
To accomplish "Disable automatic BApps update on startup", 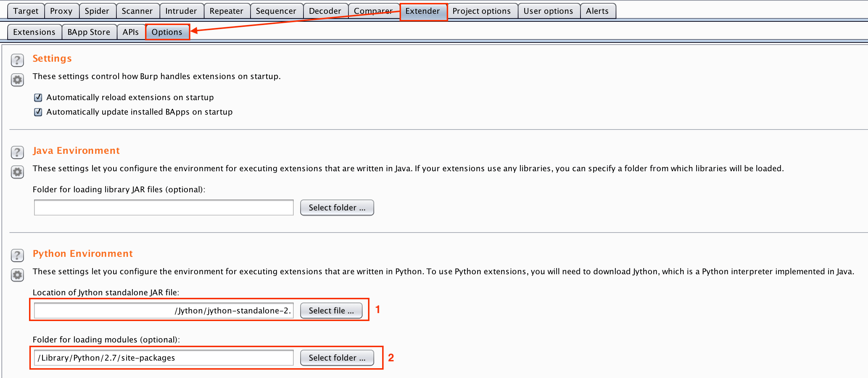I will click(38, 112).
